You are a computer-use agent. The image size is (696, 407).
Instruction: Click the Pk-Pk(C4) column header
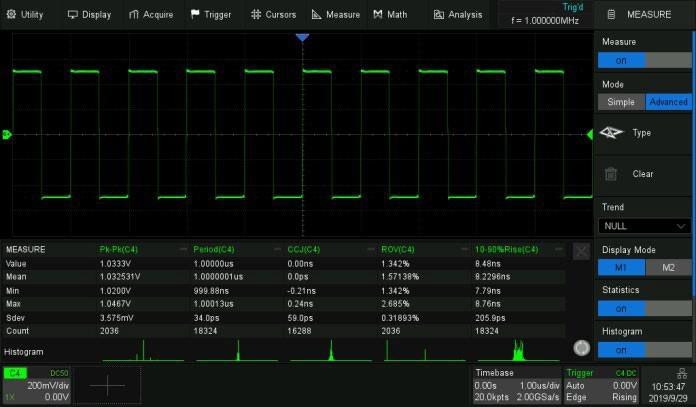(119, 249)
